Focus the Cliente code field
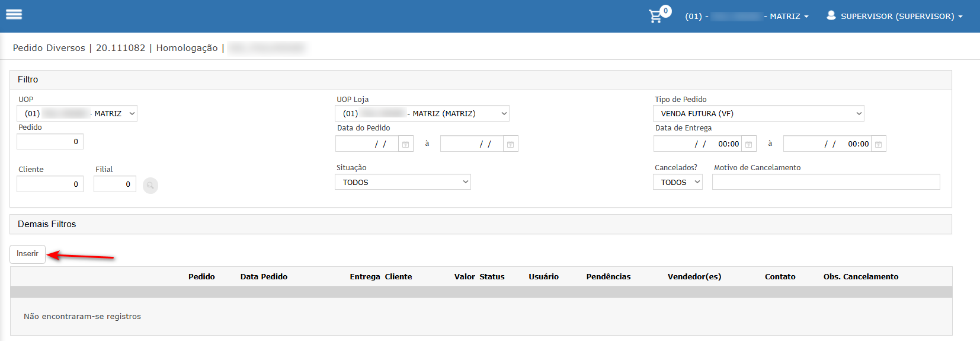 click(50, 184)
